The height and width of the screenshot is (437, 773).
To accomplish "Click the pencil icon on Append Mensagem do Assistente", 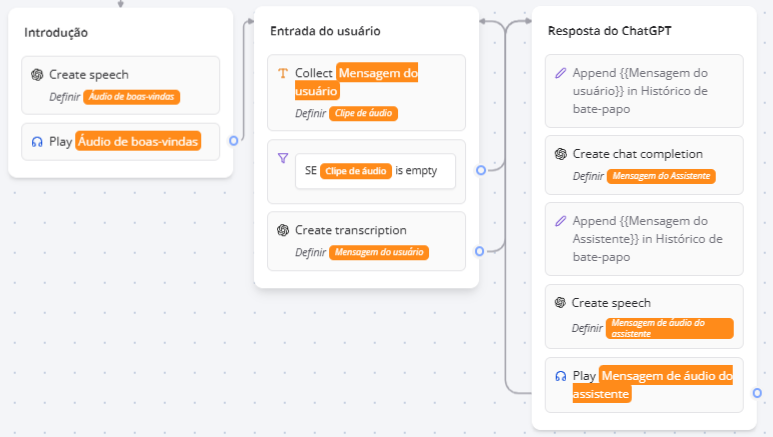I will point(561,221).
